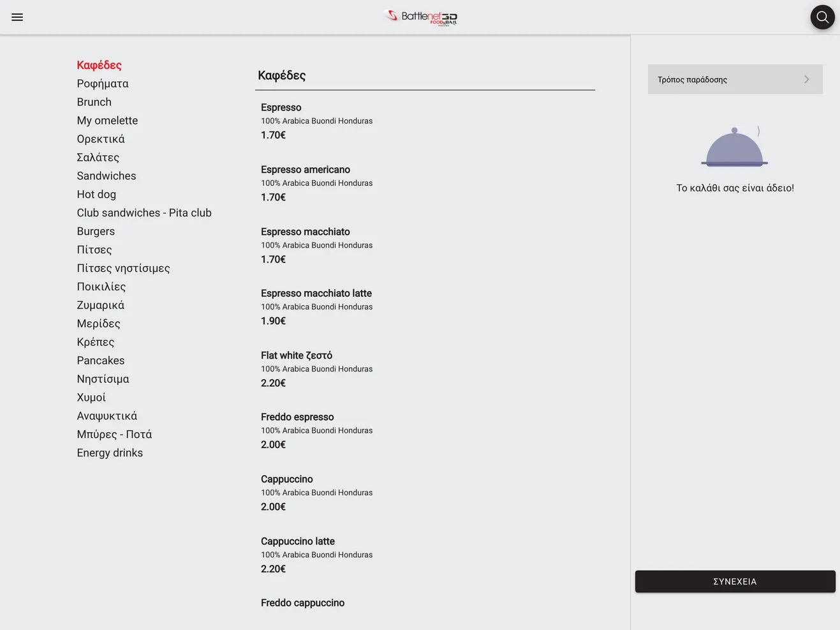The height and width of the screenshot is (630, 840).
Task: Select the Ζυμαρικά category
Action: click(x=101, y=306)
